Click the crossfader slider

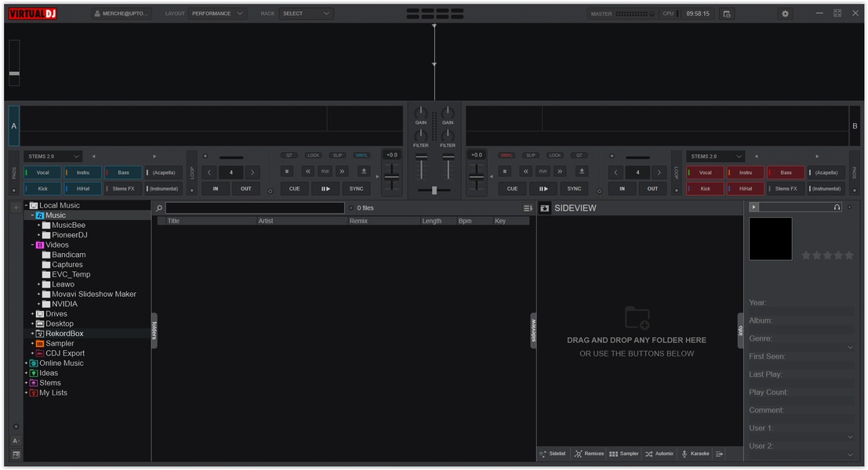434,190
